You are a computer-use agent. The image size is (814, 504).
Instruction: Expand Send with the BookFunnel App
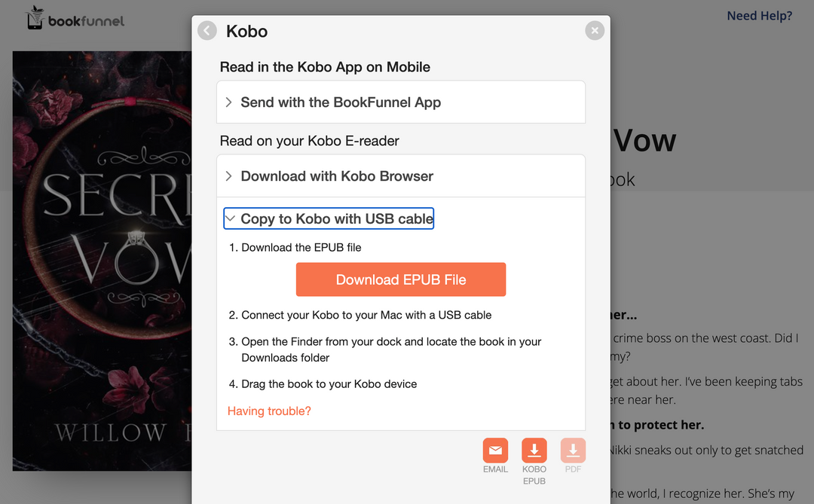click(x=341, y=102)
